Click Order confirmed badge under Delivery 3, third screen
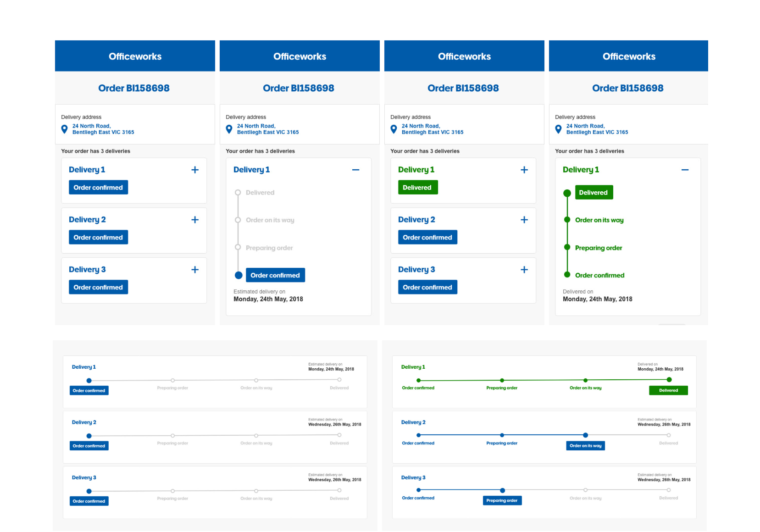This screenshot has width=760, height=532. pyautogui.click(x=427, y=287)
